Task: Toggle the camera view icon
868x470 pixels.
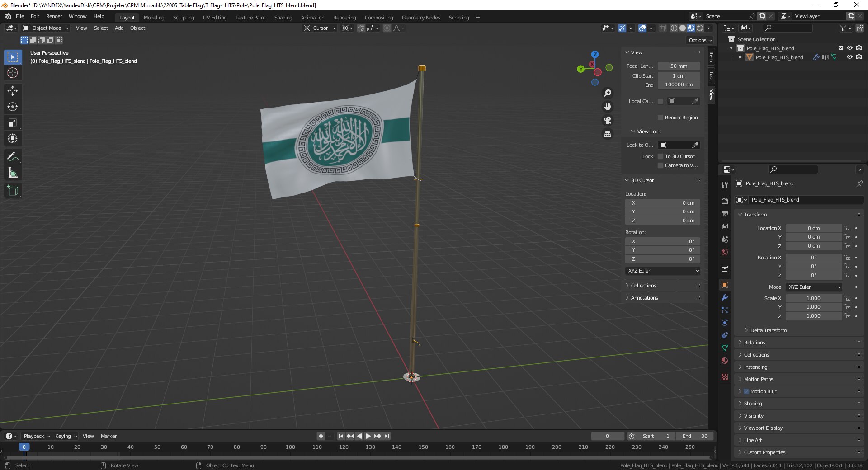Action: pos(608,120)
